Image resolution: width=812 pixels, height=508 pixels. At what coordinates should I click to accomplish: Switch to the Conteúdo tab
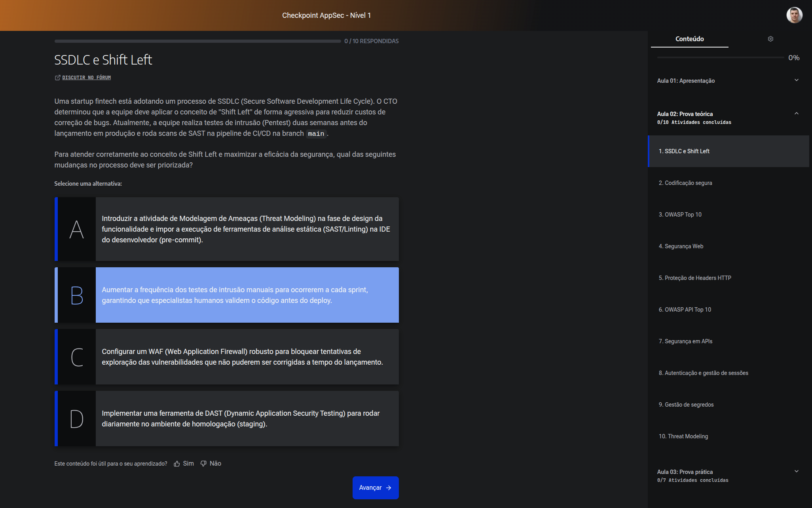point(689,39)
